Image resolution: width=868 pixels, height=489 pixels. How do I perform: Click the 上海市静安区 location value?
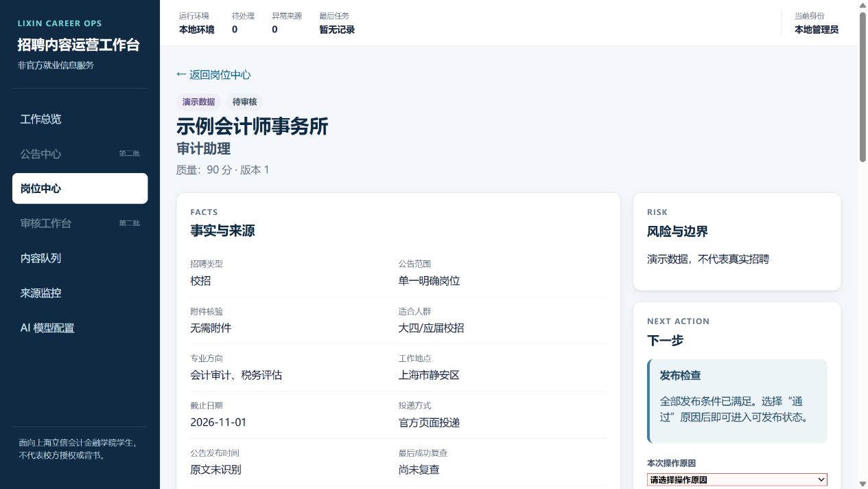tap(430, 375)
